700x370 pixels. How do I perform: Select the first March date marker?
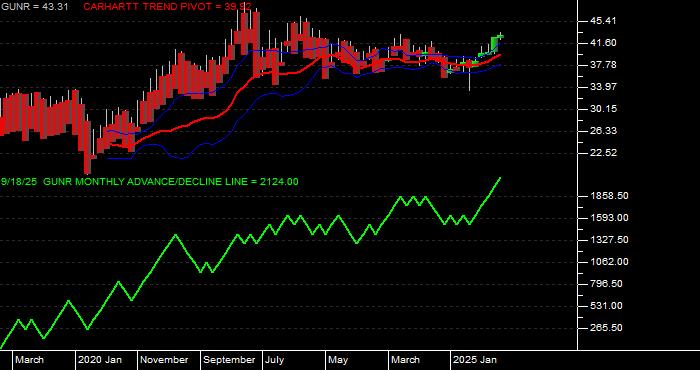click(29, 360)
